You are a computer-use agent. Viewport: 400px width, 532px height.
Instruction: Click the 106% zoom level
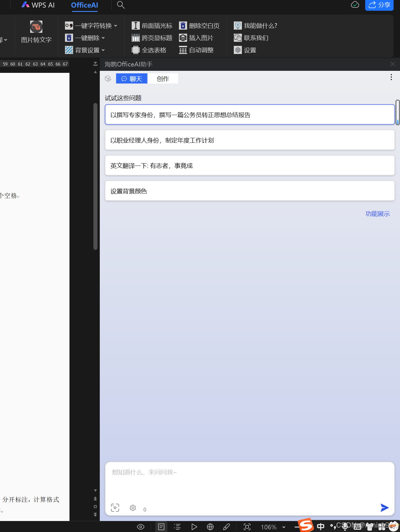tap(269, 527)
